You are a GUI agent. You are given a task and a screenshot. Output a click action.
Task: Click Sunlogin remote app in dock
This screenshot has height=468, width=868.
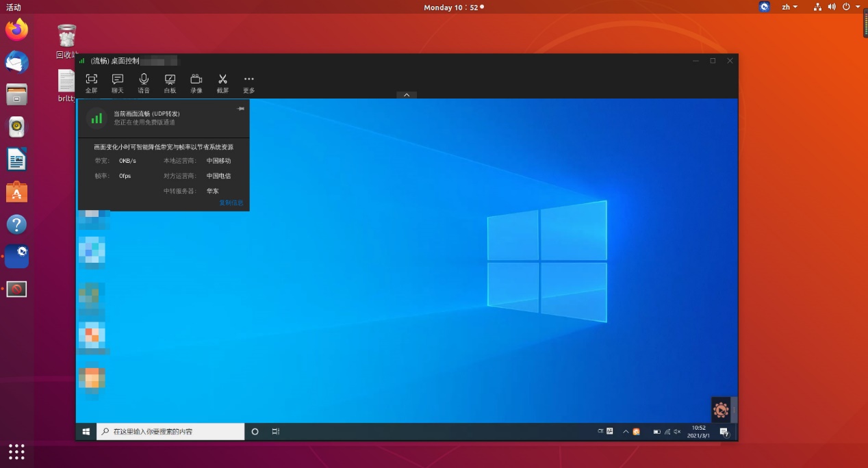point(17,257)
